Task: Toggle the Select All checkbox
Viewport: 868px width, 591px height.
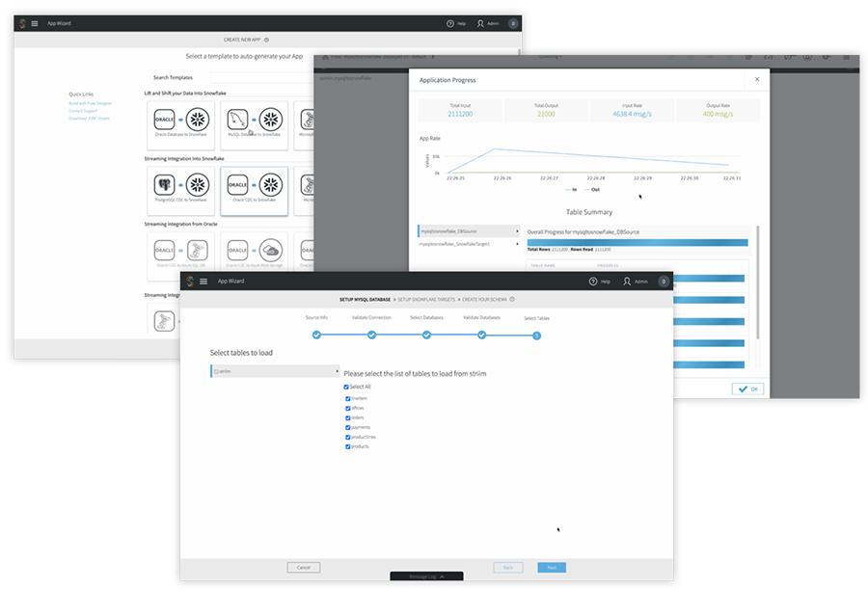Action: 346,387
